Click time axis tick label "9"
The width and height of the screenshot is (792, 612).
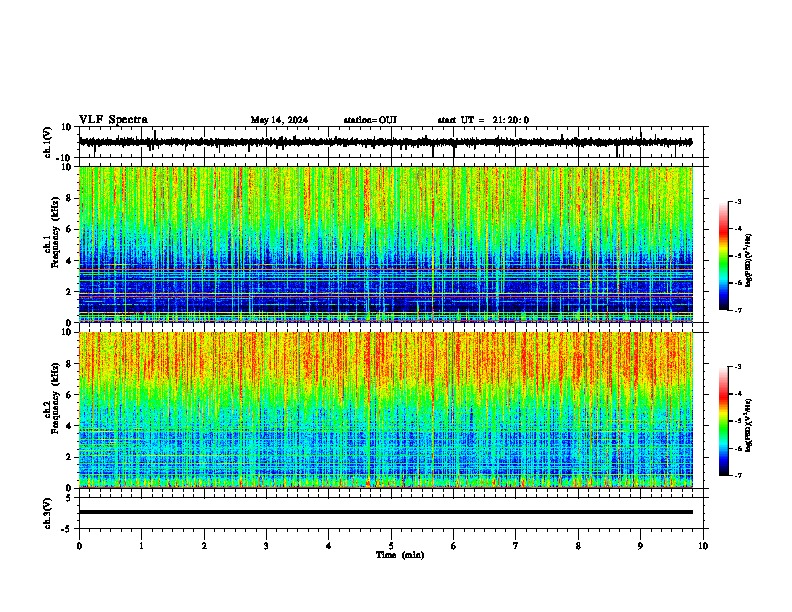640,546
